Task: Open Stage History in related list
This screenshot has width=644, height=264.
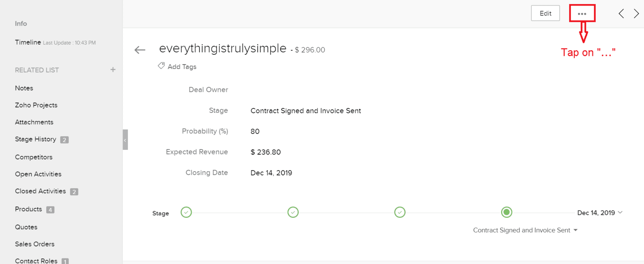Action: tap(35, 139)
